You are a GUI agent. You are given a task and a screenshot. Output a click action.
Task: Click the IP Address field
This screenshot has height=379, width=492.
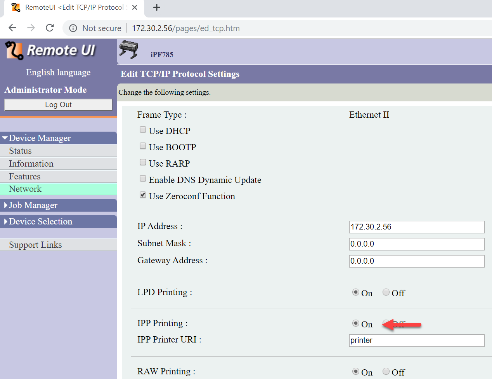[x=417, y=227]
